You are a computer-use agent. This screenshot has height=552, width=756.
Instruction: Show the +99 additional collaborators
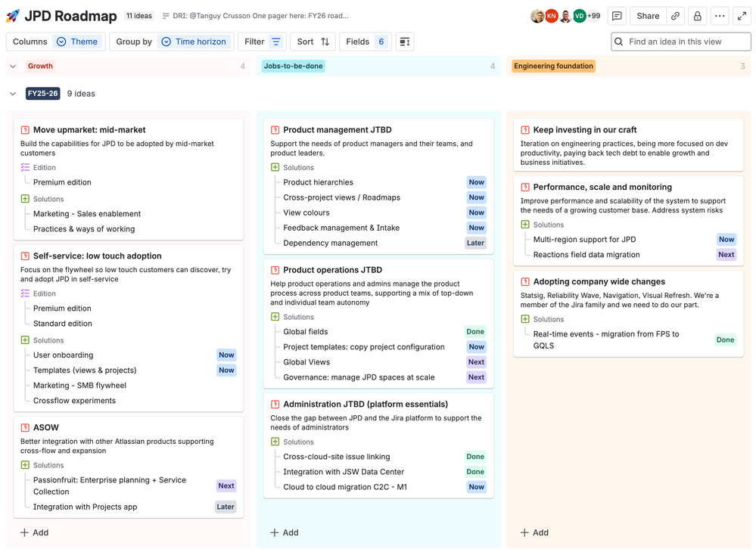pos(594,16)
